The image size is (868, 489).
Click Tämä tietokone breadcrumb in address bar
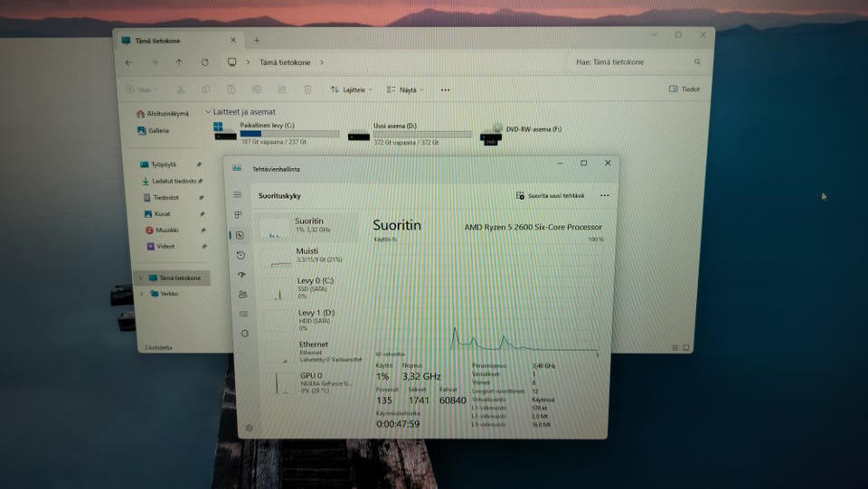(x=285, y=62)
